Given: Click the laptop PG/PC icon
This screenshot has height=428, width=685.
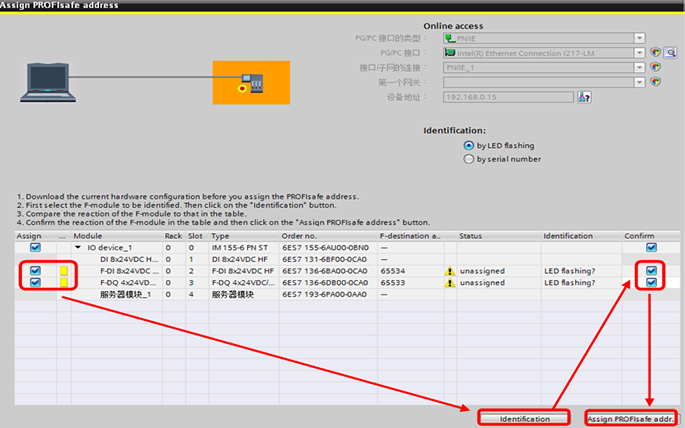Looking at the screenshot, I should pos(48,82).
